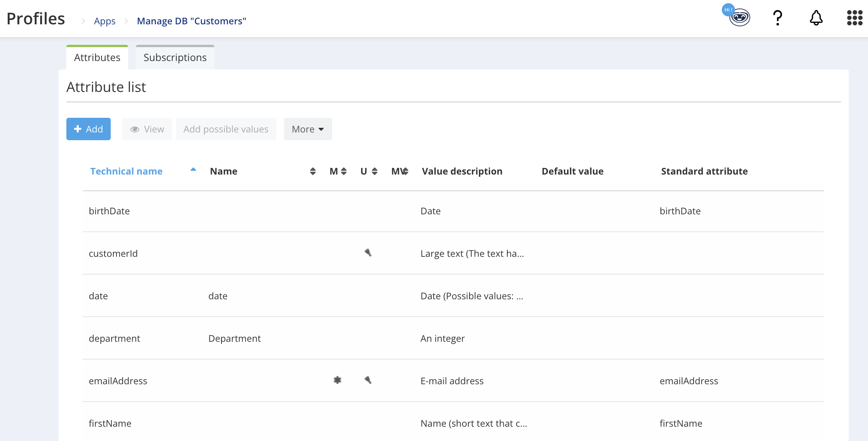Switch to the Subscriptions tab

pos(175,58)
